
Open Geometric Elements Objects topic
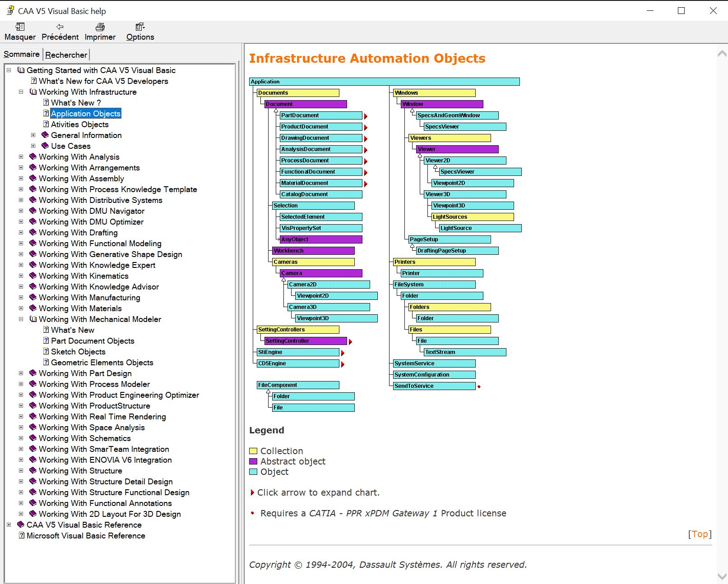102,363
